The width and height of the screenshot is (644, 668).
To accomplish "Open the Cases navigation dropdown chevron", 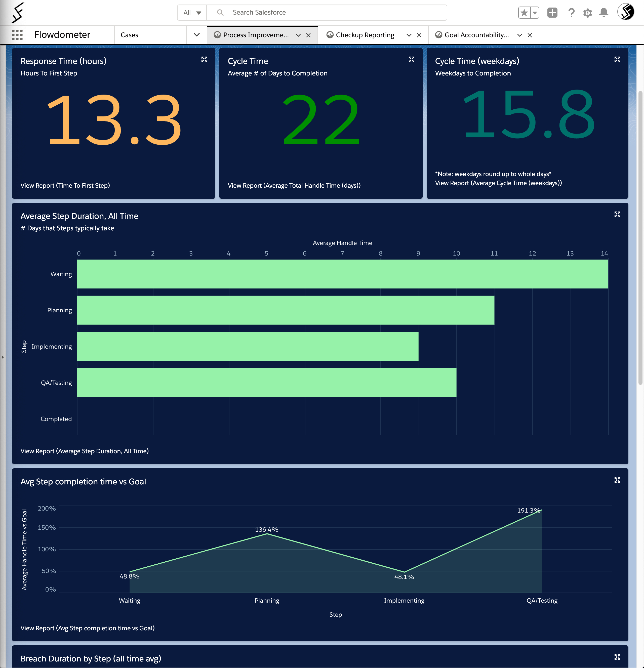I will pos(196,35).
